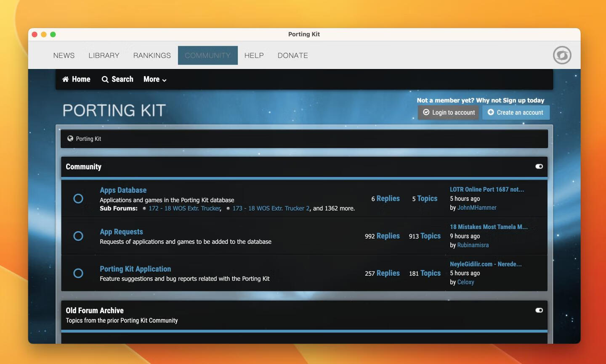
Task: Open sub forum 173 - 18 WOS Extr. Trucker 2
Action: (271, 208)
